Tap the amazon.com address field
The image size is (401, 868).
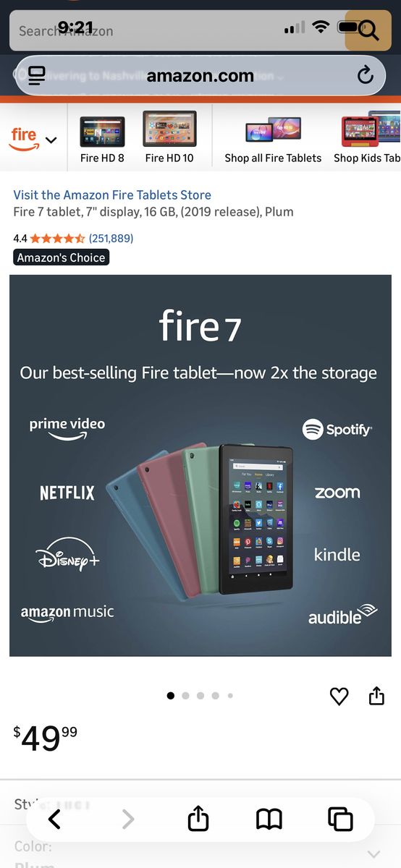200,76
